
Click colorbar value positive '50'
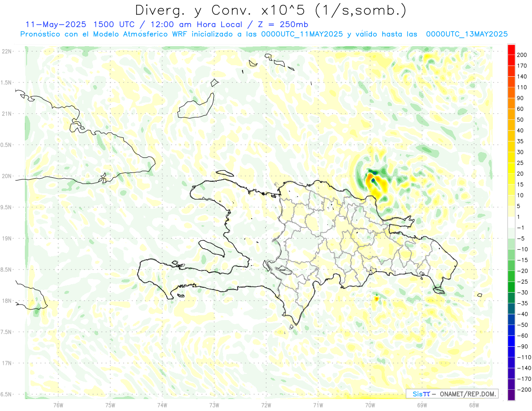click(521, 120)
